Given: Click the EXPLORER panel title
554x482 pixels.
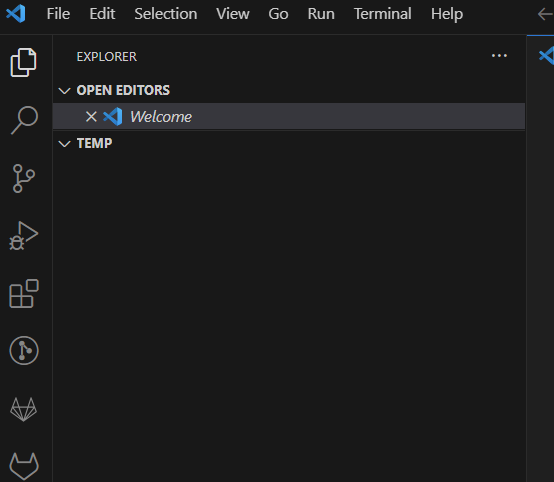Looking at the screenshot, I should (106, 57).
